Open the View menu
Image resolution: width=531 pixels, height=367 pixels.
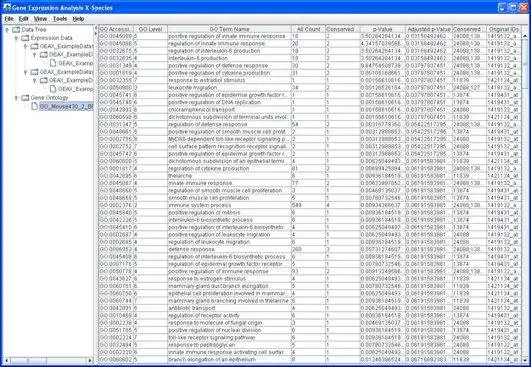pyautogui.click(x=40, y=19)
